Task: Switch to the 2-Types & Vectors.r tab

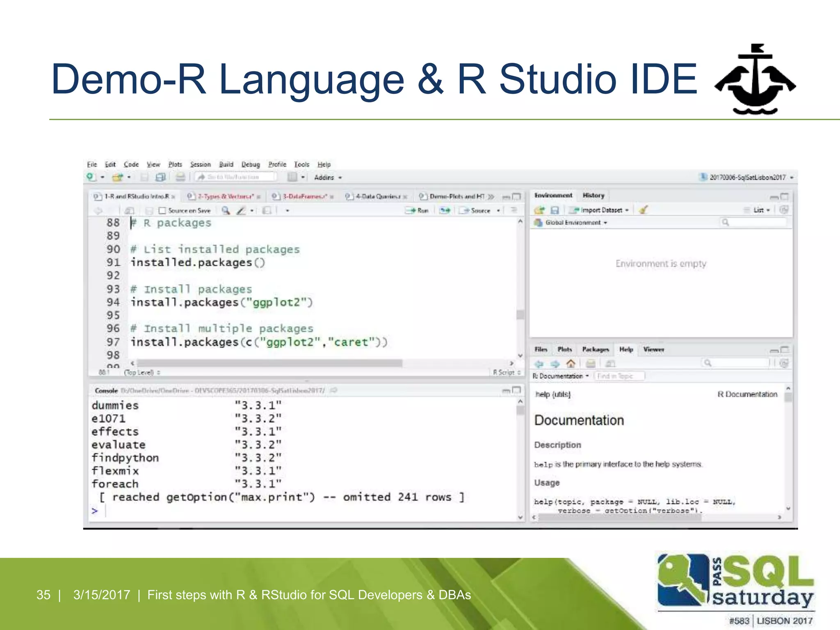Action: (224, 196)
